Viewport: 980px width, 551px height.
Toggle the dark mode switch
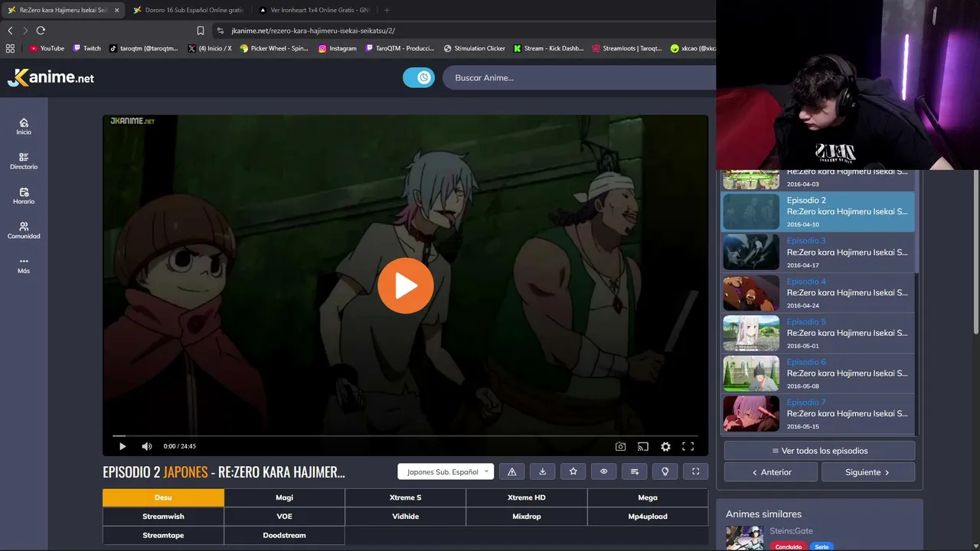tap(419, 77)
